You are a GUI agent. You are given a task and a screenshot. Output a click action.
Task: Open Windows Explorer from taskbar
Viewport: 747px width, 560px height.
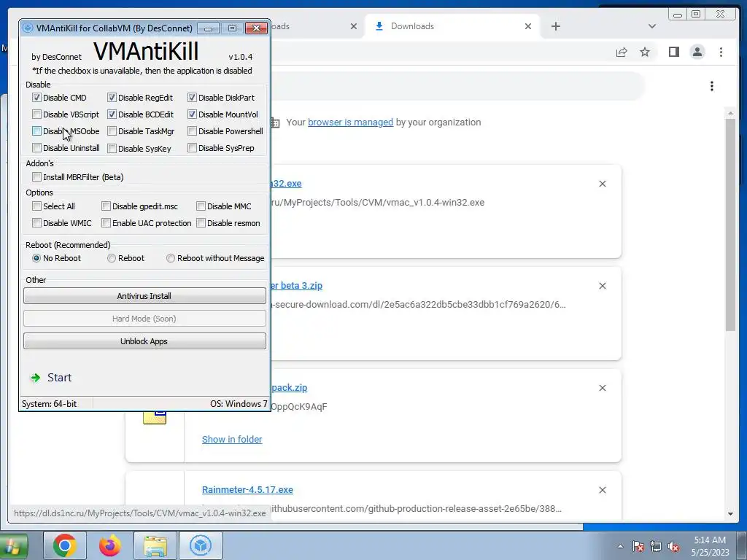[x=155, y=545]
